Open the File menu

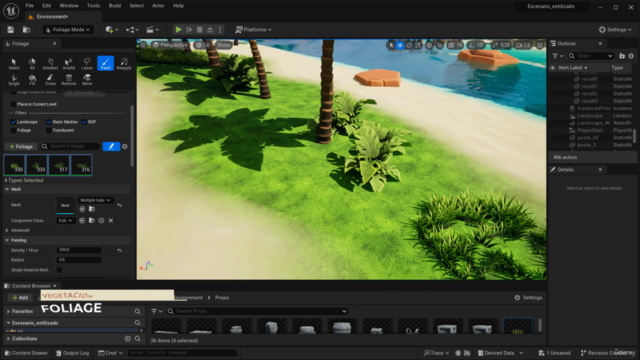(x=29, y=6)
